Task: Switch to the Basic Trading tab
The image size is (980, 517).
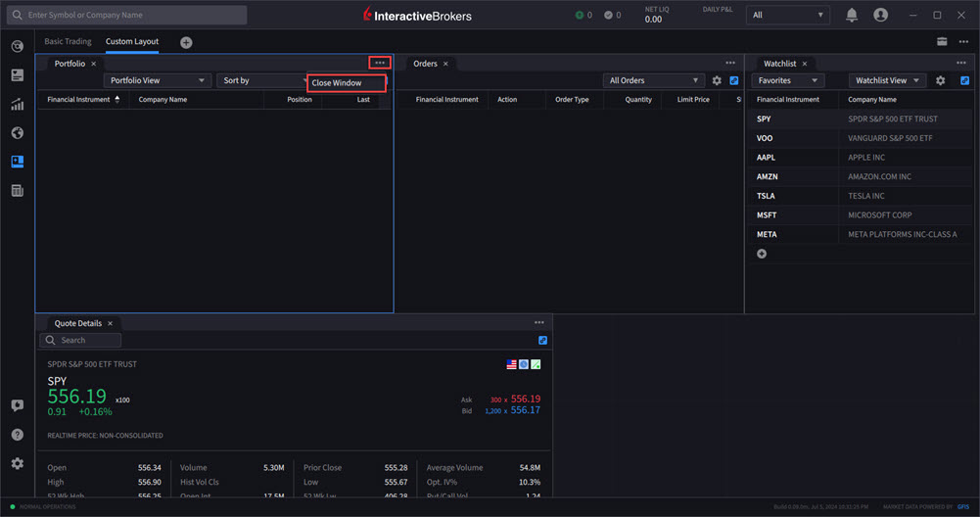Action: 68,41
